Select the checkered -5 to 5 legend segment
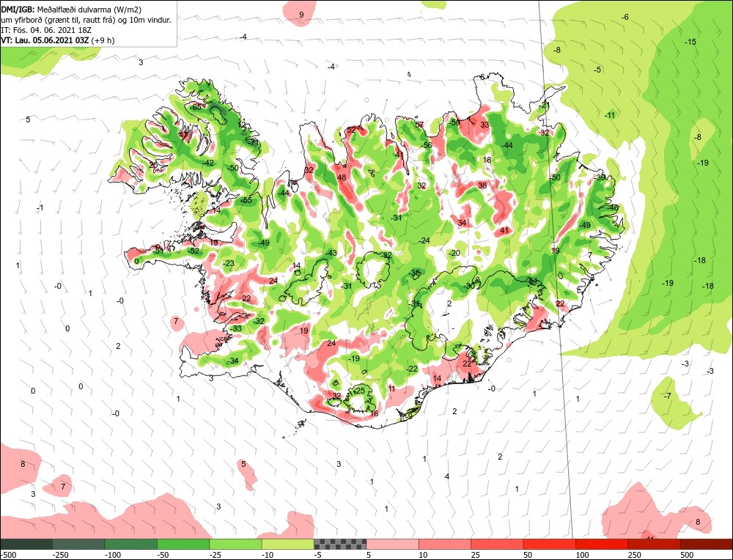This screenshot has height=560, width=733. click(340, 544)
